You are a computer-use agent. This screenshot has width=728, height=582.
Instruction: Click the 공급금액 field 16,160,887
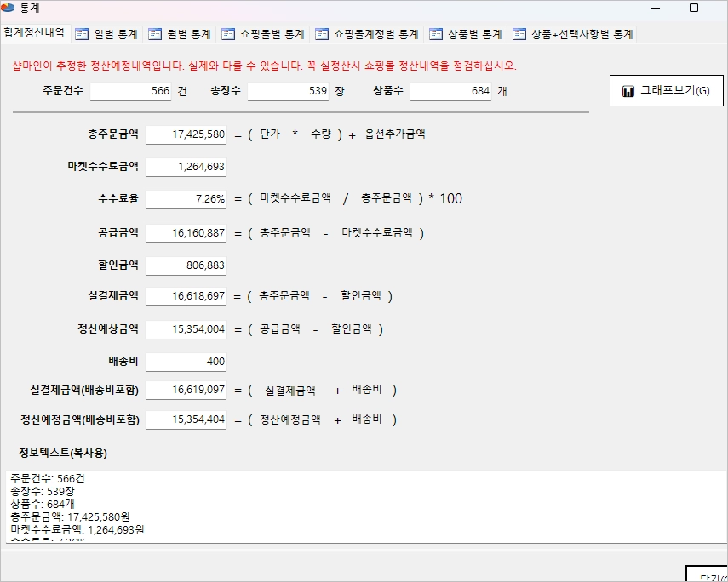(186, 233)
